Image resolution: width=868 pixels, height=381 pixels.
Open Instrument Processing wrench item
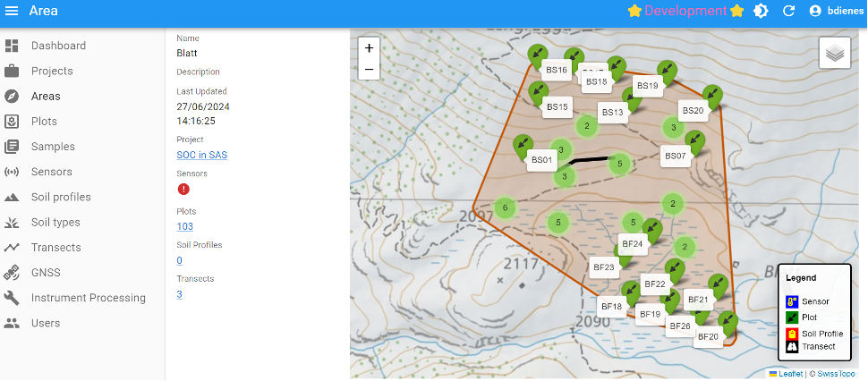point(13,298)
